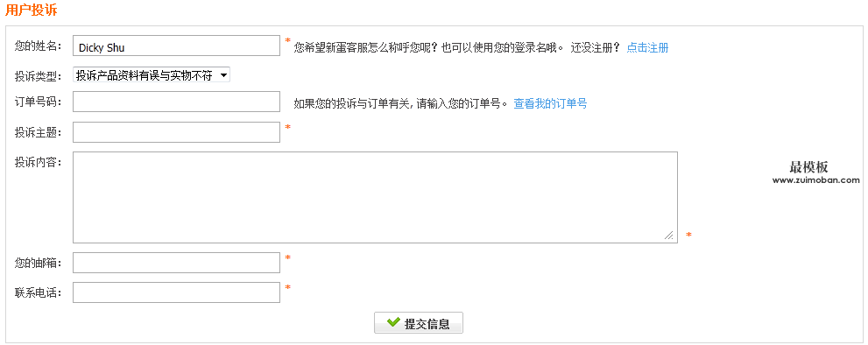Screen dimensions: 868x345
Task: Click the 点击注册 register link
Action: click(647, 47)
